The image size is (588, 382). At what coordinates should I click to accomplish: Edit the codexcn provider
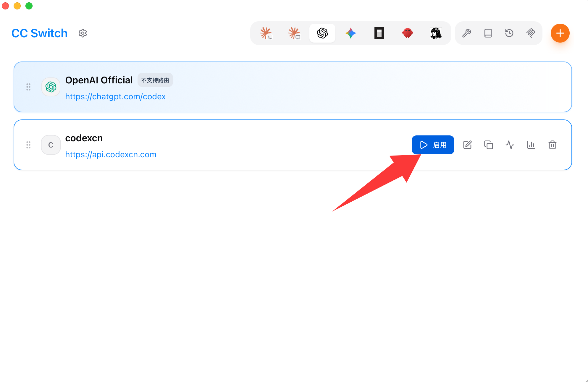(467, 145)
